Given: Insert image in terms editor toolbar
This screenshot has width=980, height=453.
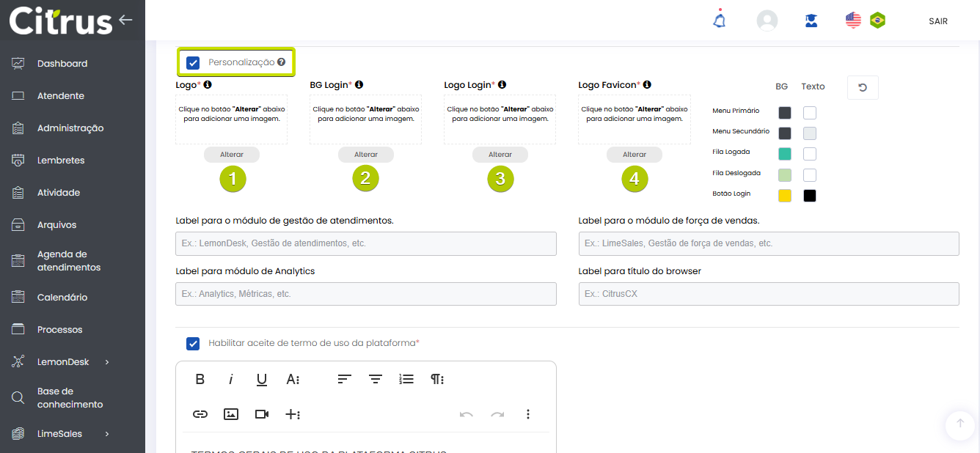Looking at the screenshot, I should (231, 414).
